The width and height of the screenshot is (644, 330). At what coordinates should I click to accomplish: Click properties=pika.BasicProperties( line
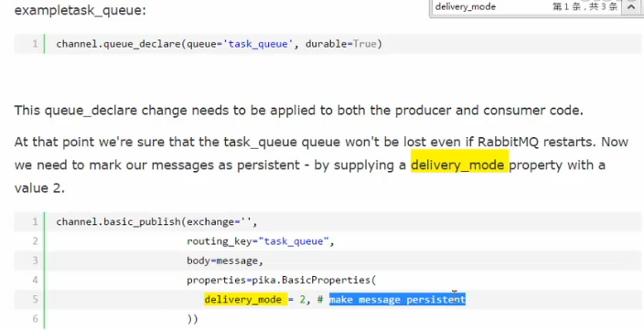point(282,280)
